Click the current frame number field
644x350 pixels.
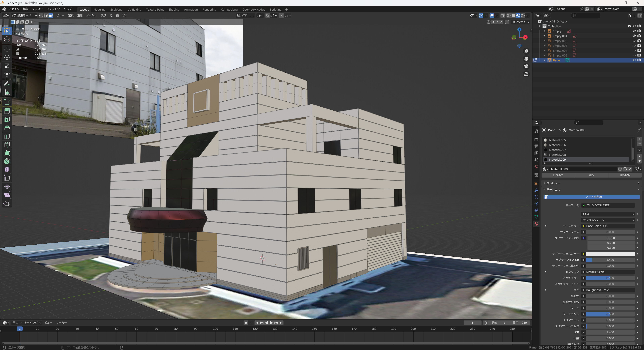(x=472, y=323)
